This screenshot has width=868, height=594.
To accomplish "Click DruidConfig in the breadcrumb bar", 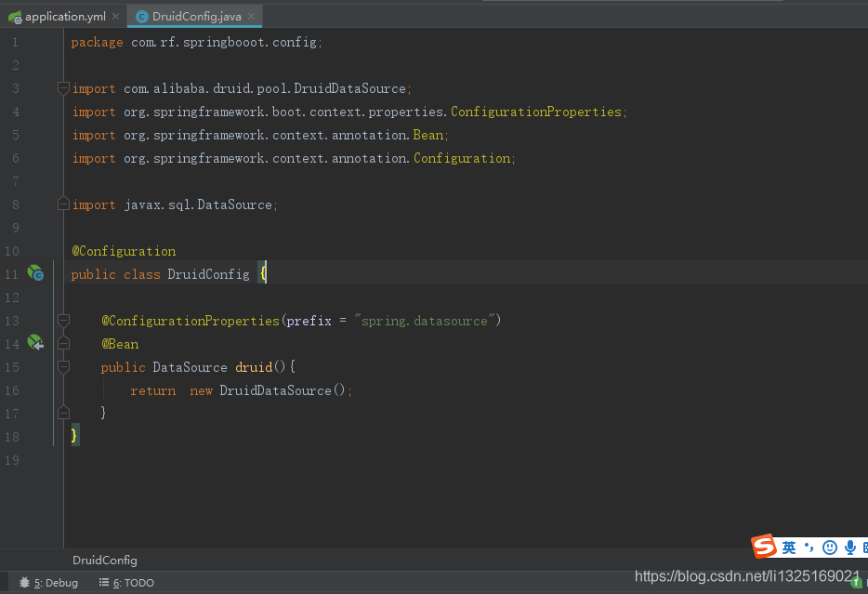I will (x=104, y=561).
